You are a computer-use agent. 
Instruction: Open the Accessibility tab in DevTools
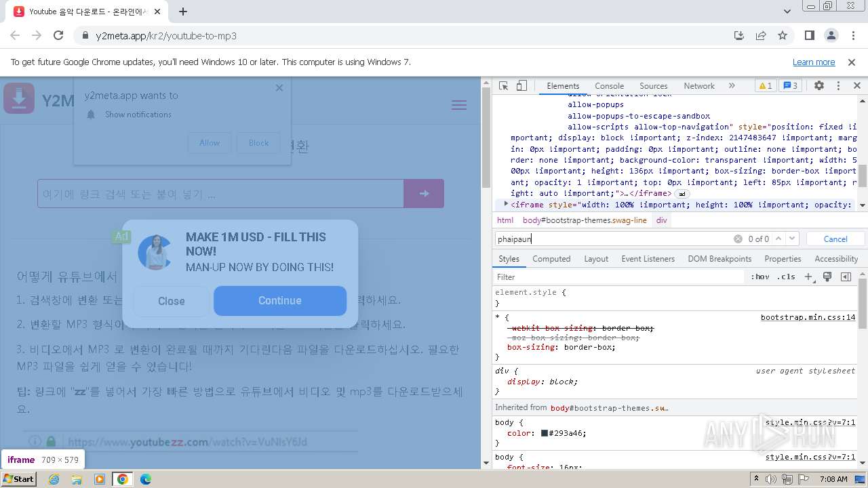836,259
